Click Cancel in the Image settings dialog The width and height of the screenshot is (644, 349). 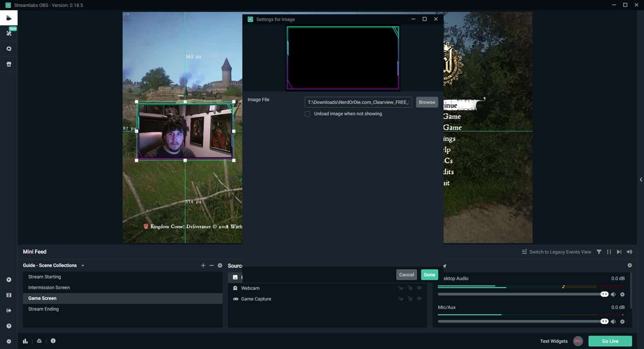pyautogui.click(x=407, y=275)
